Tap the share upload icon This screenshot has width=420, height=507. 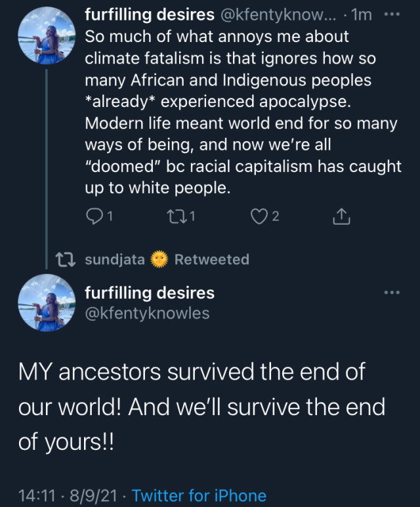[341, 216]
